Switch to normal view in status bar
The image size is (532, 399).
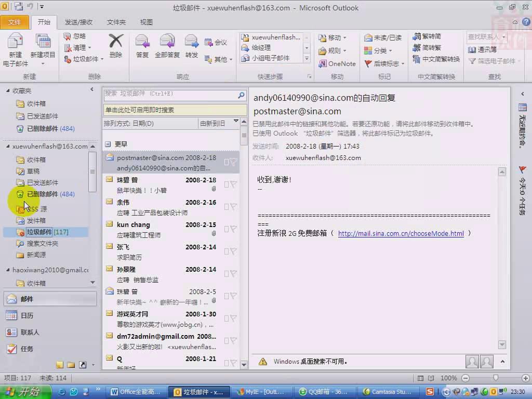[x=420, y=378]
